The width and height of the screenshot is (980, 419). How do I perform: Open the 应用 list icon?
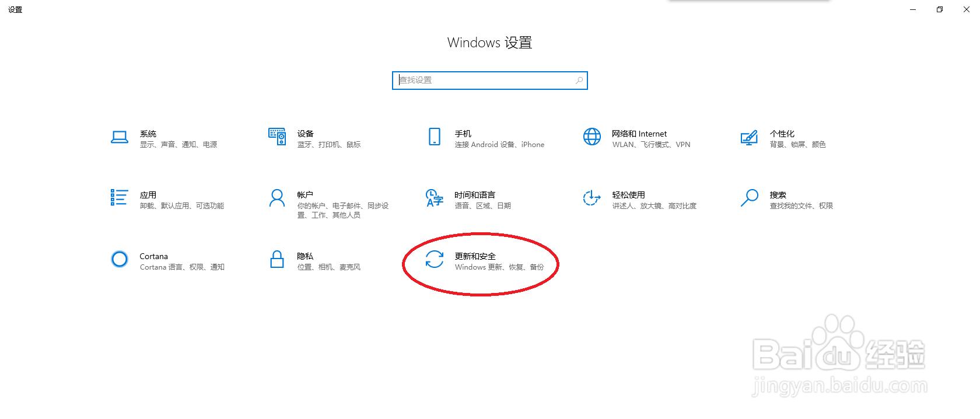click(119, 197)
